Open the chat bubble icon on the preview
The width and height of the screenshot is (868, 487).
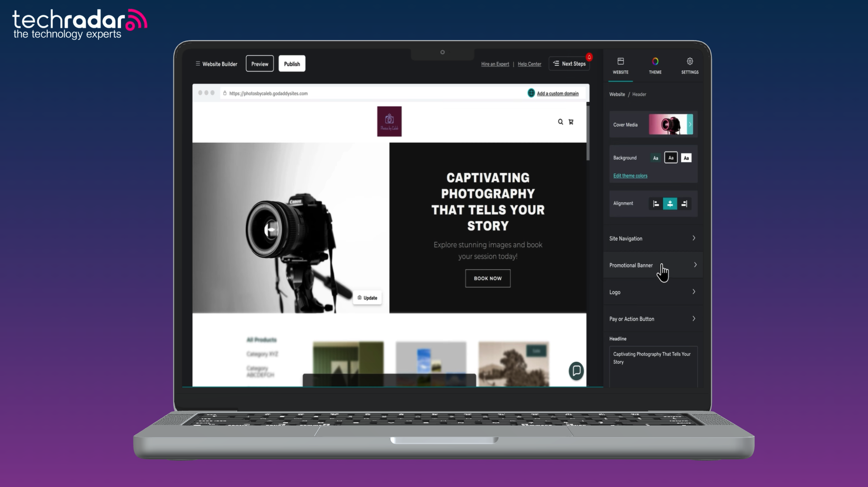(576, 371)
